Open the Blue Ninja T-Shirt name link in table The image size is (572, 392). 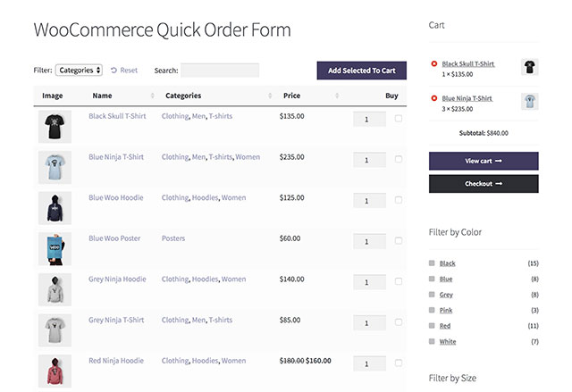pos(116,157)
